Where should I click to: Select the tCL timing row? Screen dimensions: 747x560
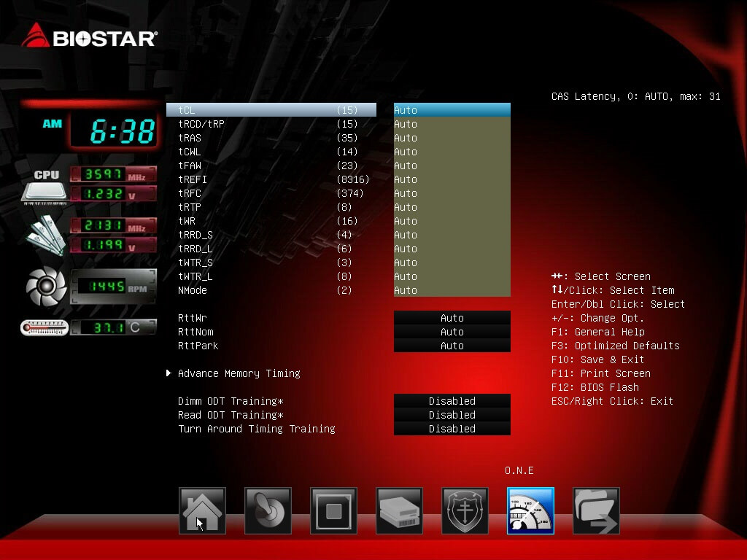click(271, 110)
